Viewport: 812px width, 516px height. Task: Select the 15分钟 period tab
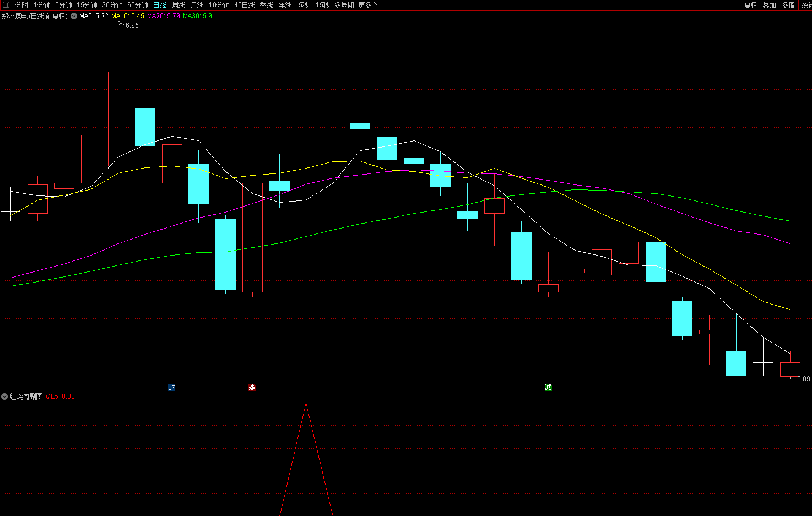point(87,5)
